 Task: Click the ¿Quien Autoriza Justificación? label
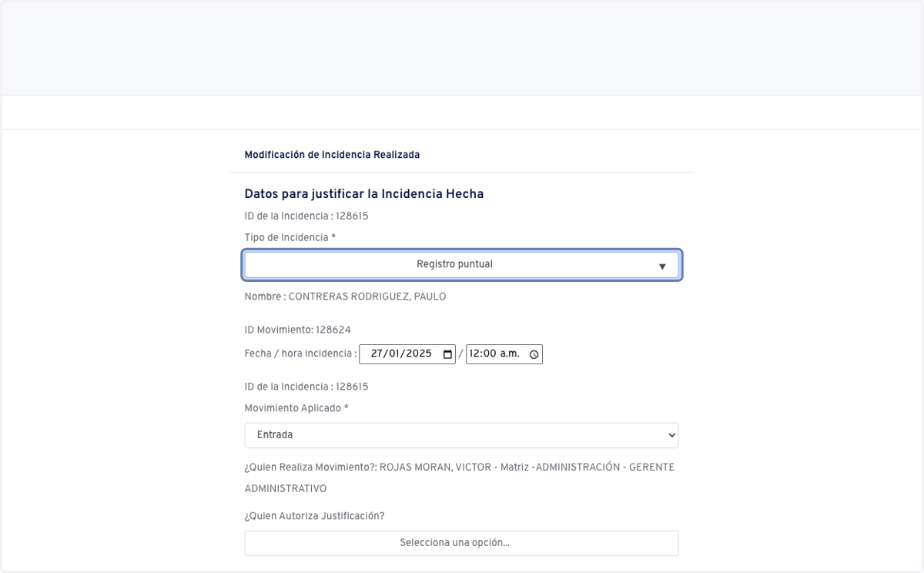coord(314,516)
